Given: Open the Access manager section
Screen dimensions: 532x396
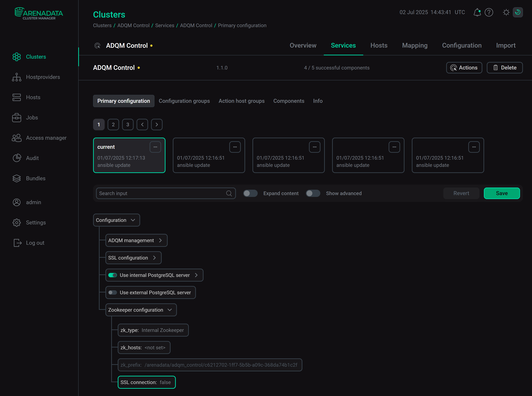Looking at the screenshot, I should [x=46, y=138].
